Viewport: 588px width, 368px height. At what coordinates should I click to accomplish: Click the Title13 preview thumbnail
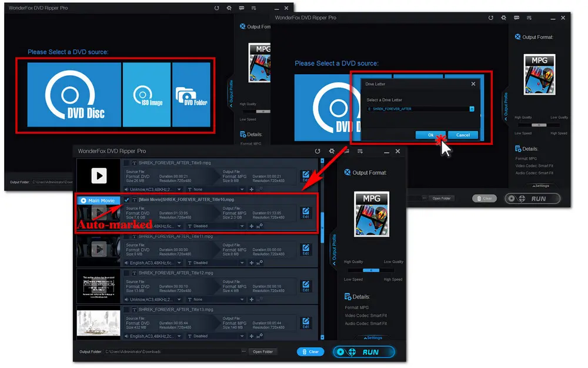point(99,323)
